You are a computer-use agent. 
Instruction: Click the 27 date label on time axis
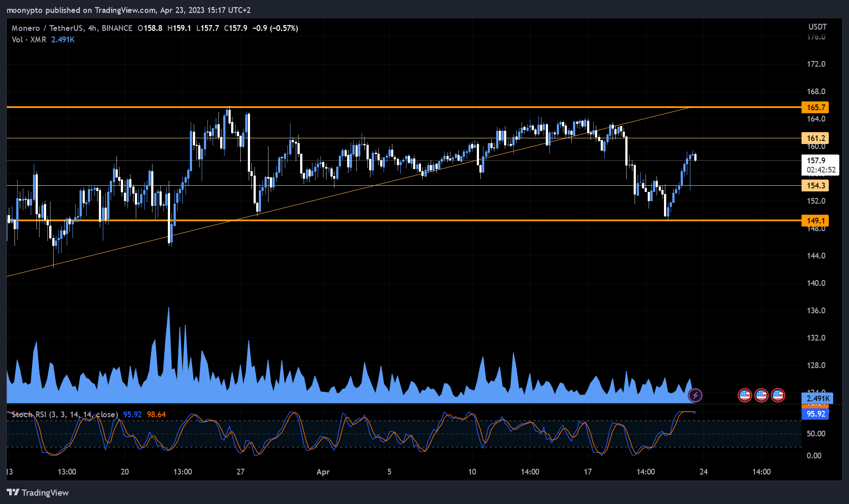point(240,472)
